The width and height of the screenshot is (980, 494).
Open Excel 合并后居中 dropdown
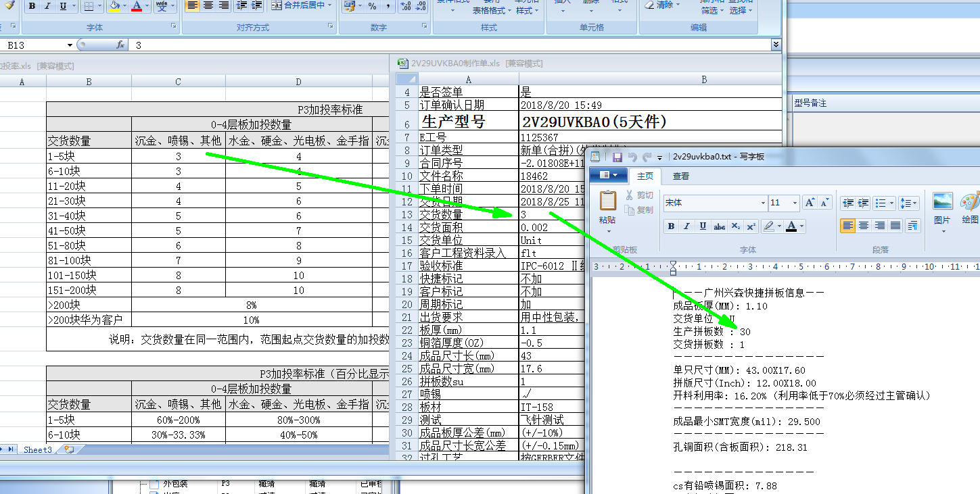pyautogui.click(x=330, y=5)
